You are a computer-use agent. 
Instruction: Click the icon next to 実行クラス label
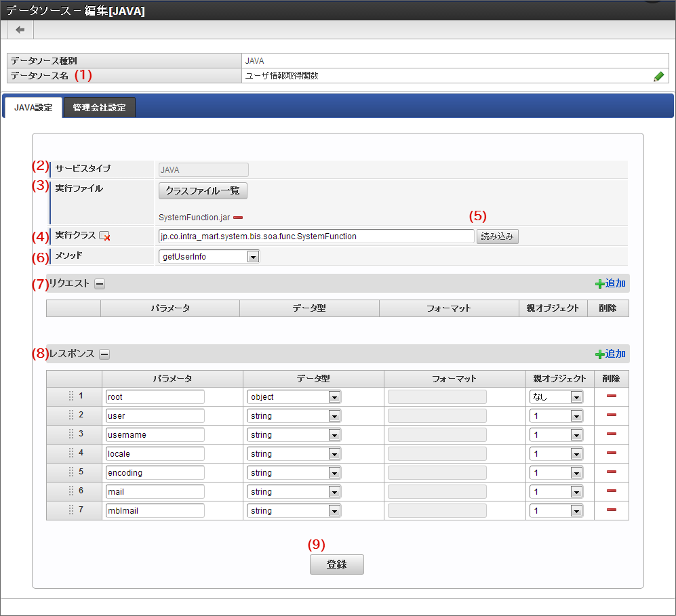104,237
